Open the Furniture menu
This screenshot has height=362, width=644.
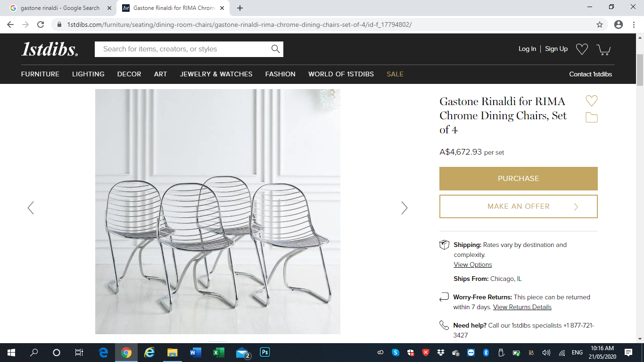(40, 74)
